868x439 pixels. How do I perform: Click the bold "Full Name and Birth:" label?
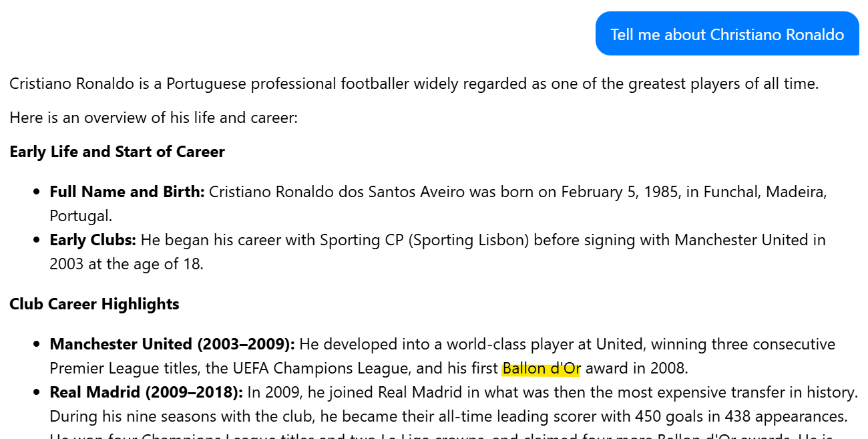pos(127,192)
